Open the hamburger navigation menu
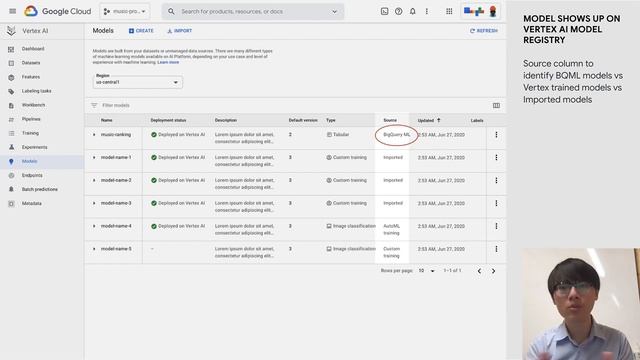This screenshot has width=640, height=360. click(x=12, y=11)
